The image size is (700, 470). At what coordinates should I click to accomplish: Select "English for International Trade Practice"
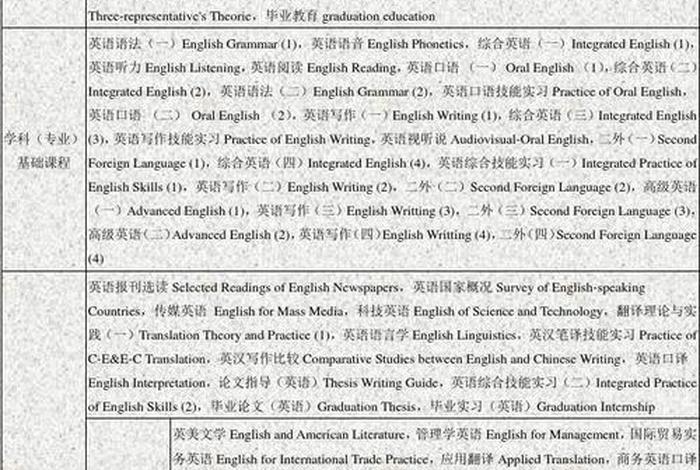322,459
